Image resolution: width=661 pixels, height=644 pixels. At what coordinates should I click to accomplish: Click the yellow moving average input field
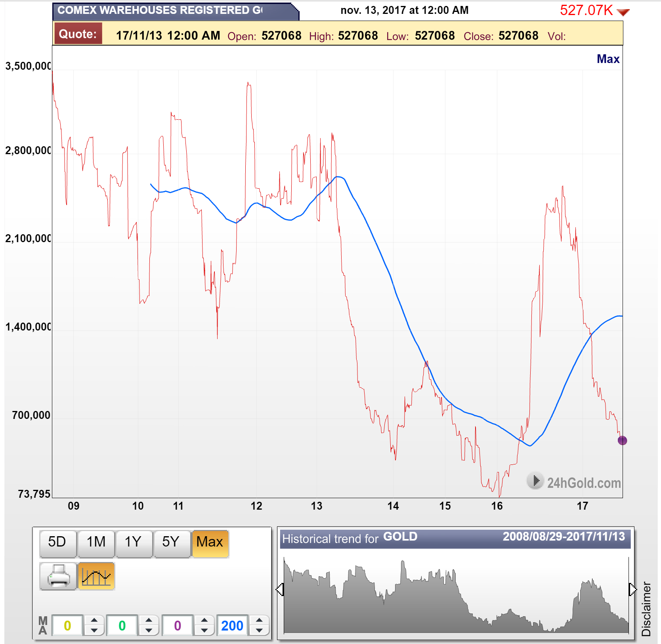click(67, 625)
